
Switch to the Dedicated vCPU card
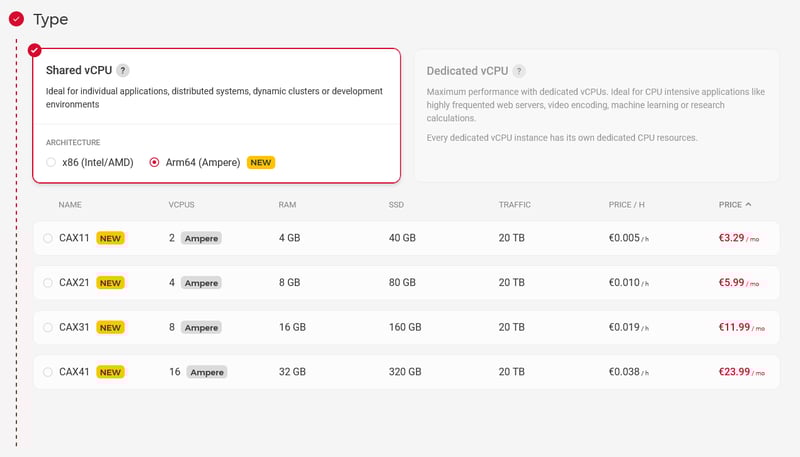coord(596,115)
